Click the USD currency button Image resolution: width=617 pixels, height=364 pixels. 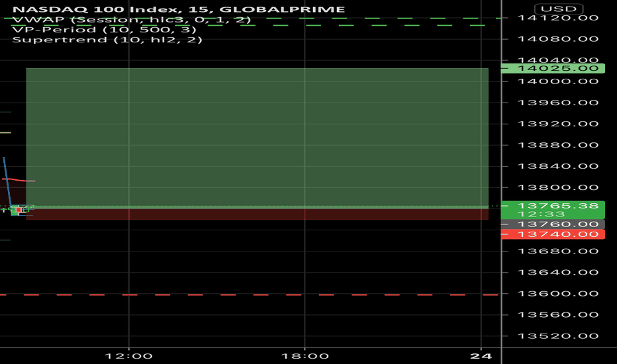[558, 9]
